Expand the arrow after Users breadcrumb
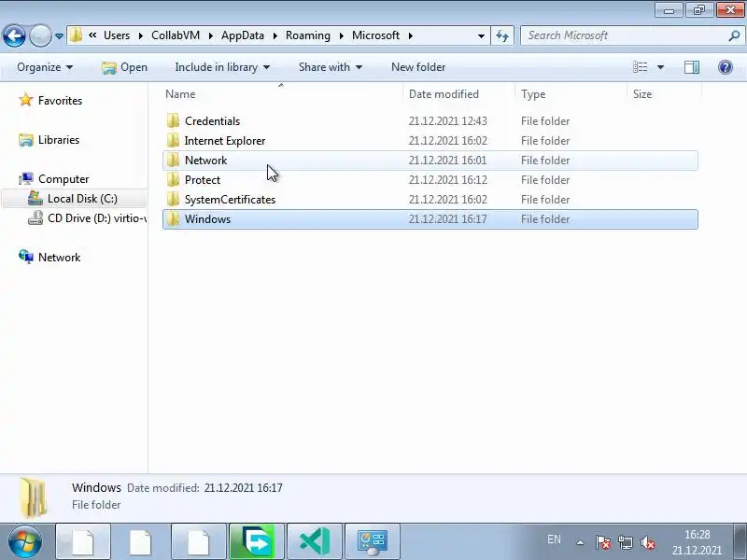The image size is (747, 560). 141,35
